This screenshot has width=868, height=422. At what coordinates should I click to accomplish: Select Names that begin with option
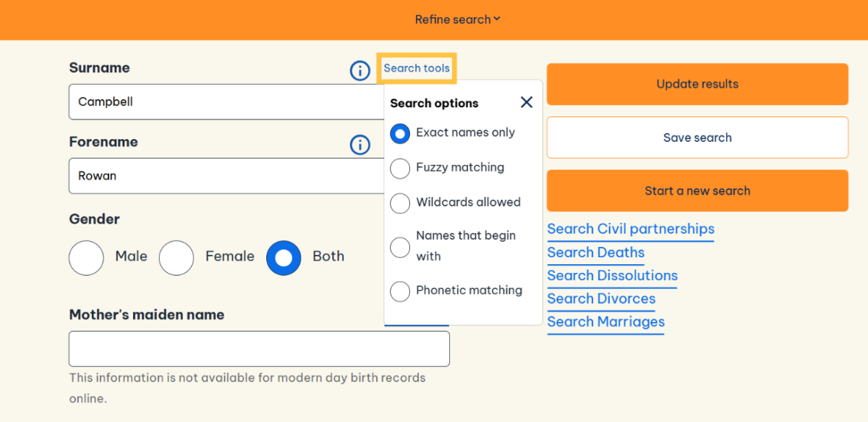point(400,247)
